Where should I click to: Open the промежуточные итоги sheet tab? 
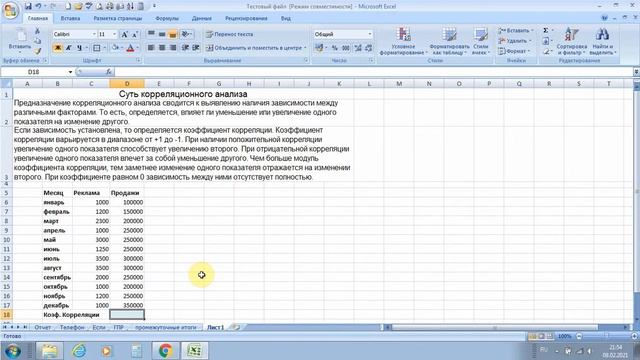(166, 327)
